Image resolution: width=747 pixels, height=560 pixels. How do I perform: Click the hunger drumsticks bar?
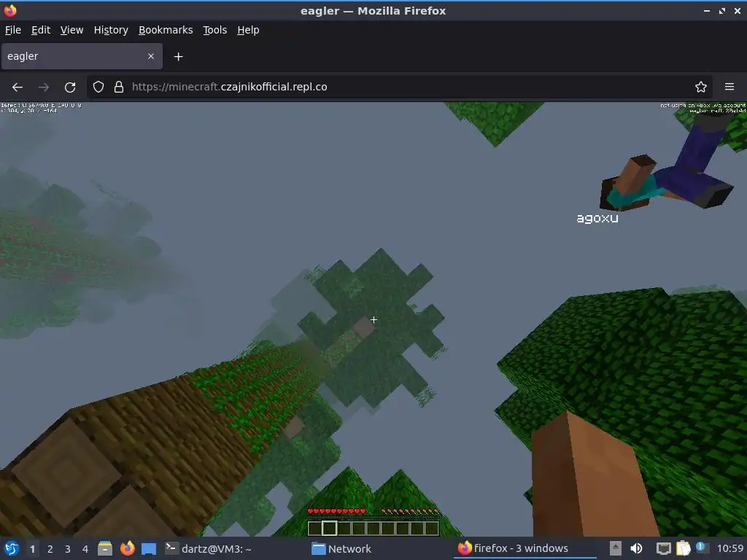410,511
